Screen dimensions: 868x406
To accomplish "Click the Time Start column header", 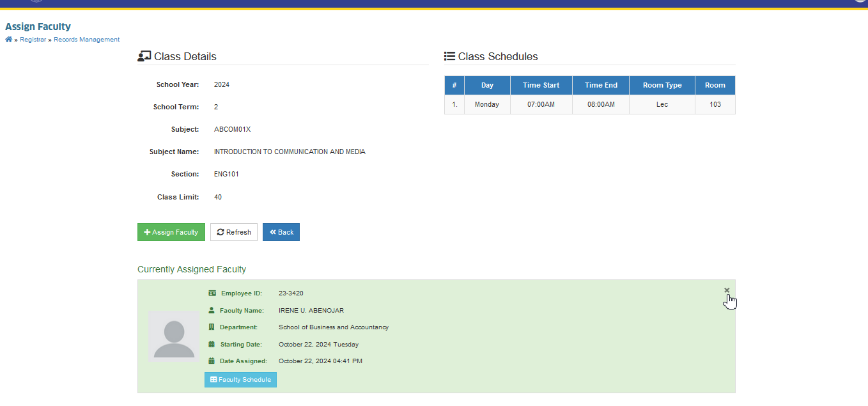I will click(x=541, y=85).
